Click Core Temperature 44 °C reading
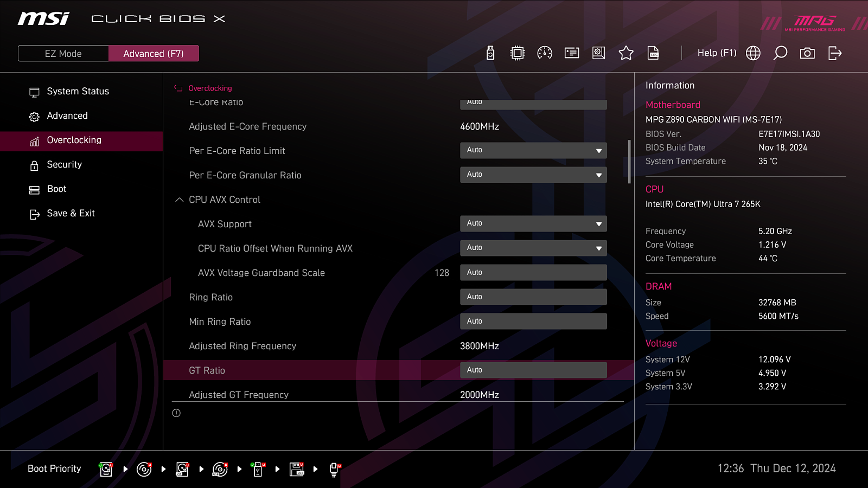The image size is (868, 488). point(768,258)
